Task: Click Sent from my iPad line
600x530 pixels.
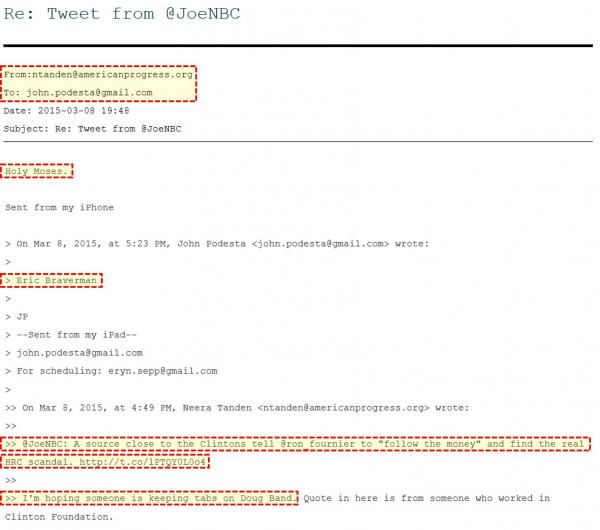Action: pos(77,335)
